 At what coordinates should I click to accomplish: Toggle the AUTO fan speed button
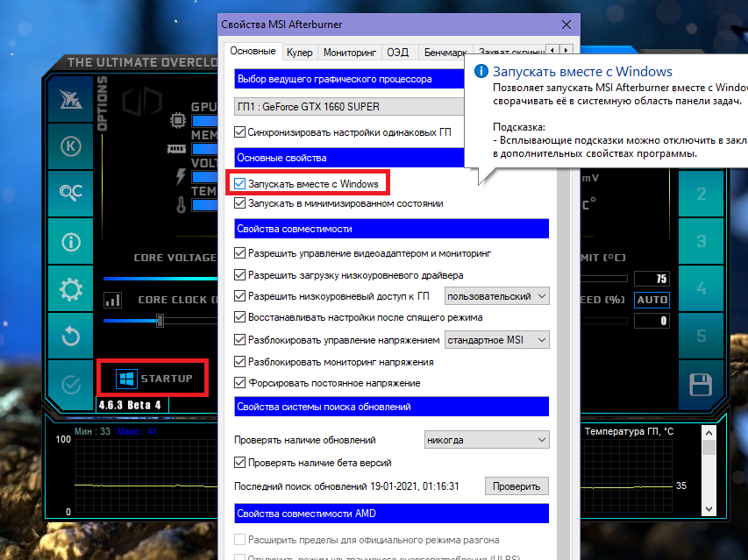tap(652, 300)
